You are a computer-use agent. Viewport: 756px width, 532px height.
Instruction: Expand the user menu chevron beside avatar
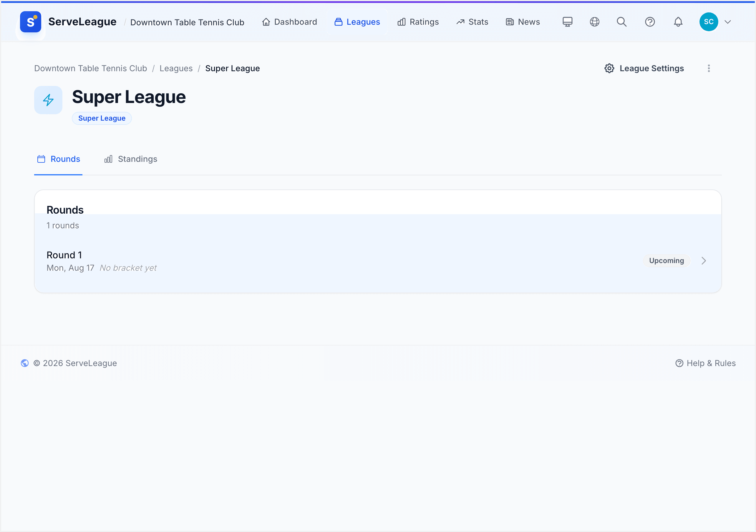tap(728, 22)
